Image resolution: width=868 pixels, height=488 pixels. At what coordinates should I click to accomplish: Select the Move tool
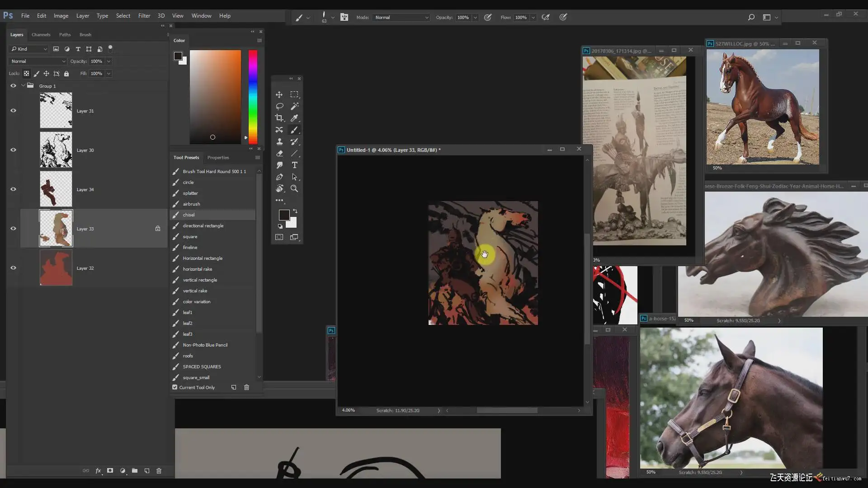click(x=279, y=94)
